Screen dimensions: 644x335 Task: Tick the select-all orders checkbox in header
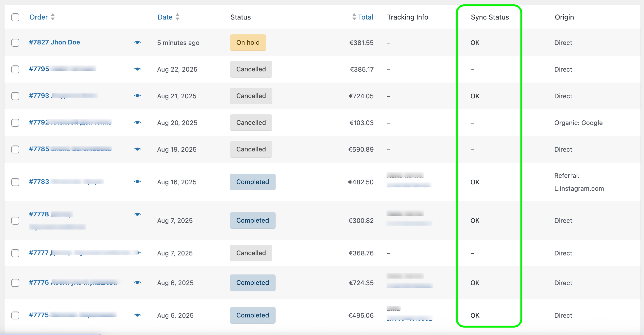[15, 17]
